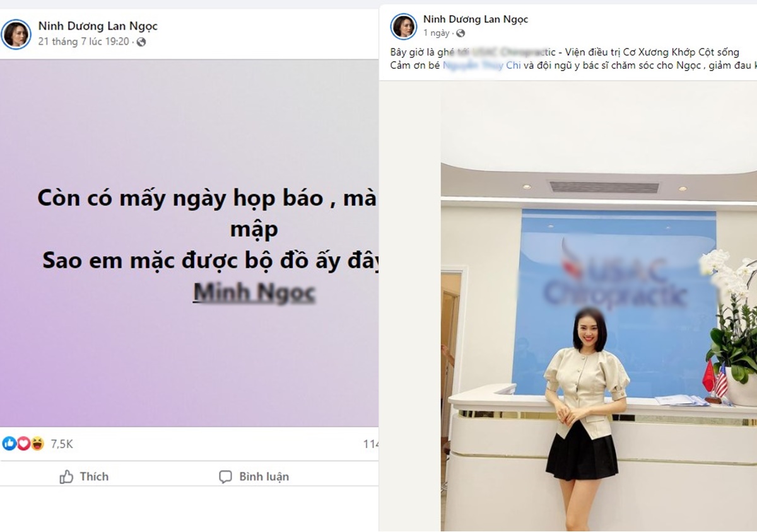The image size is (757, 532).
Task: Click the red heart reaction icon
Action: (23, 444)
